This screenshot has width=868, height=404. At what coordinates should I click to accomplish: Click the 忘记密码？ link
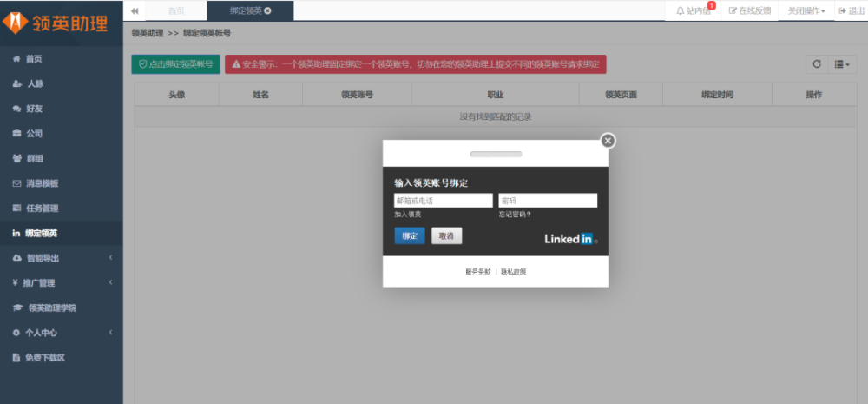click(515, 215)
